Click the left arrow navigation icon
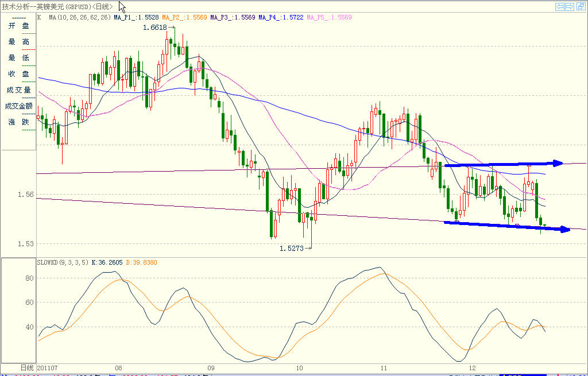588x376 pixels. coord(560,7)
